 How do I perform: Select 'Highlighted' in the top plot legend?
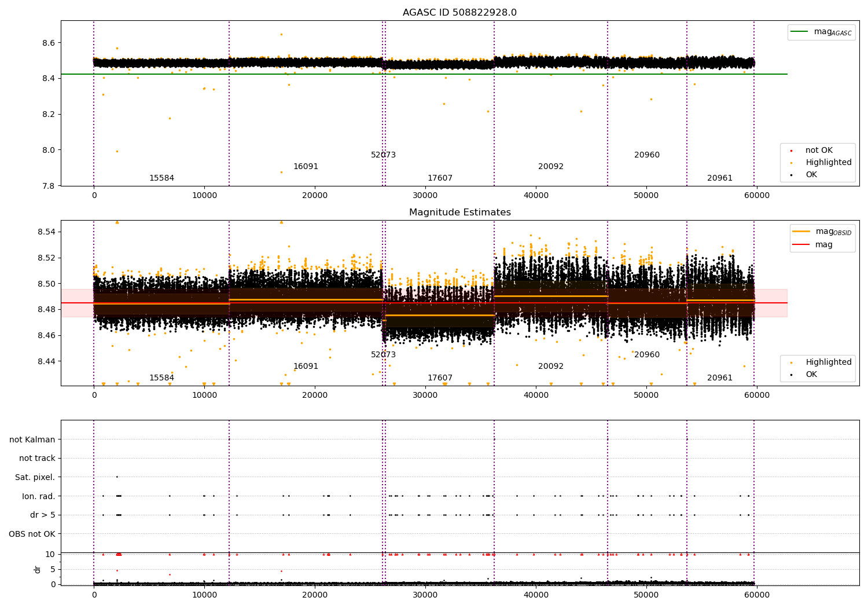829,163
